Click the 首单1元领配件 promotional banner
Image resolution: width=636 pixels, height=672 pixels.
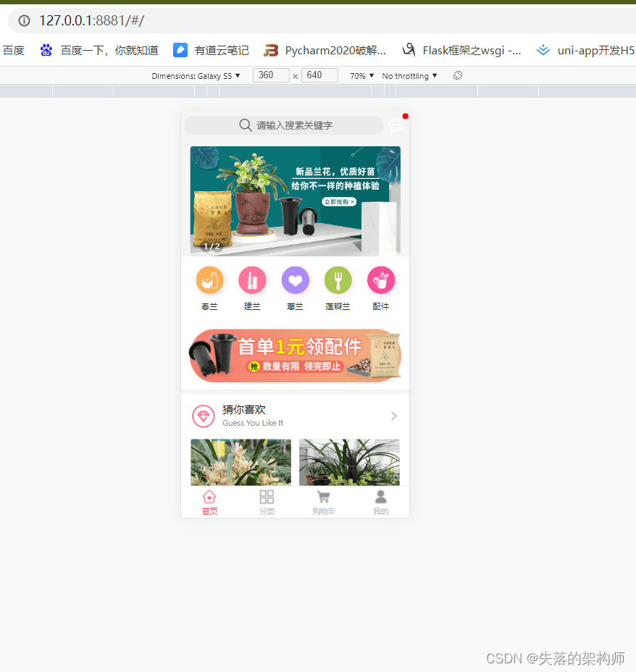pos(295,356)
